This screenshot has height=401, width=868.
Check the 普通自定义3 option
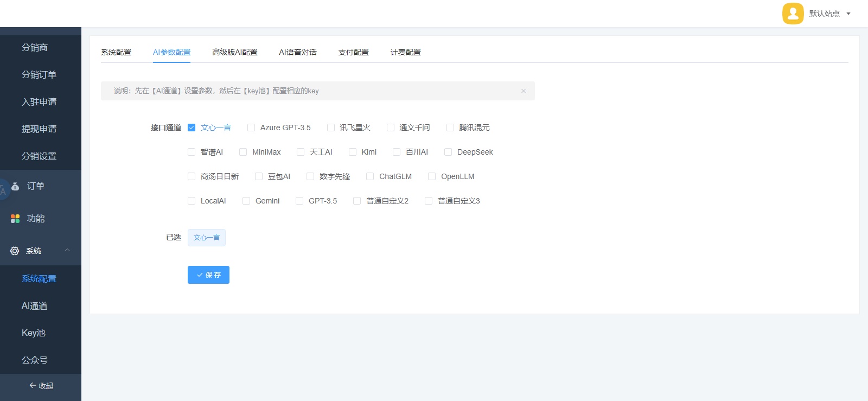click(x=429, y=201)
